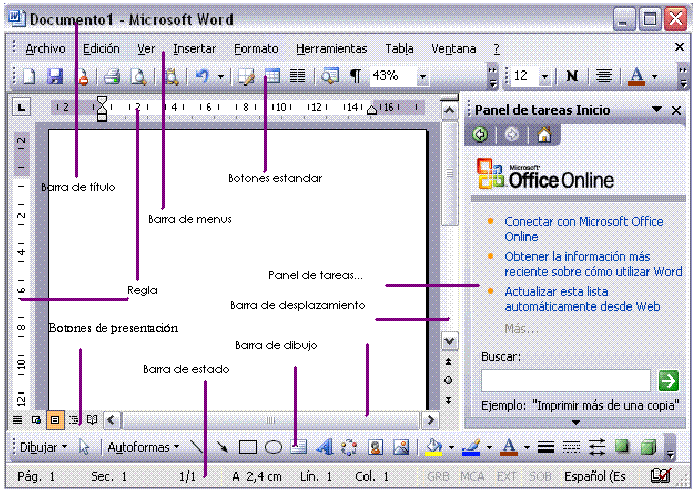This screenshot has width=700, height=500.
Task: Open the Columns button
Action: [297, 76]
